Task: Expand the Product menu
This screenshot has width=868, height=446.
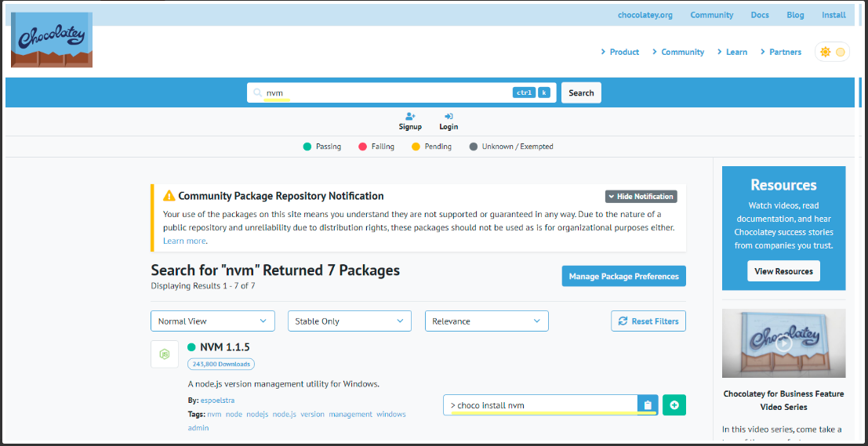Action: (x=620, y=52)
